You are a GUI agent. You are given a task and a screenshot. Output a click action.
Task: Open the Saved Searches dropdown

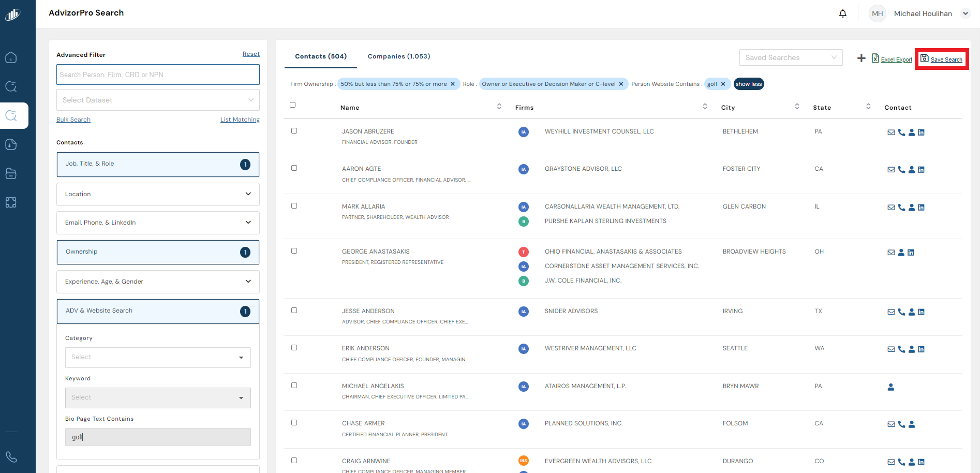pos(790,57)
